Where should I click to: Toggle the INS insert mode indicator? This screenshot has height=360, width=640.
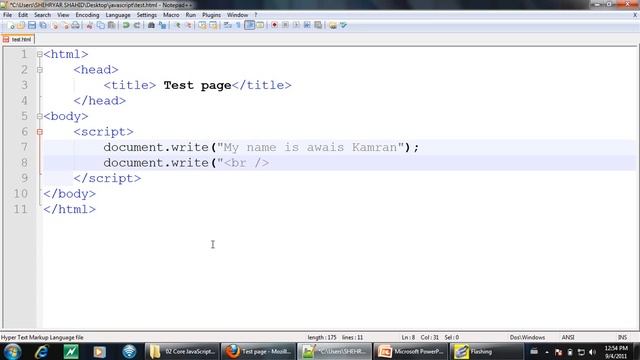(622, 338)
